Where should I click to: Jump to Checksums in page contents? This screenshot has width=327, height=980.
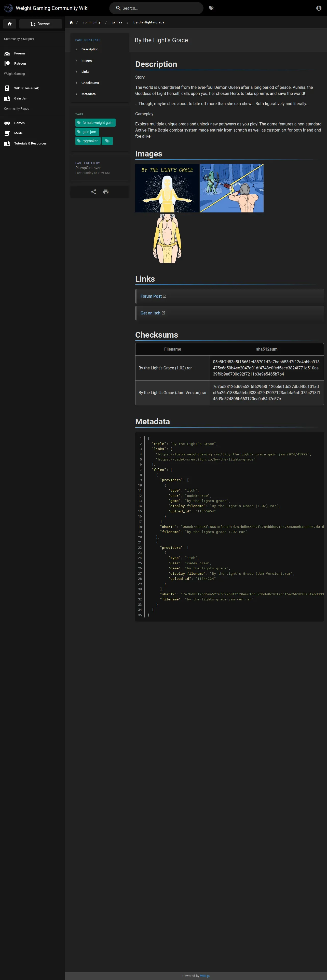pyautogui.click(x=90, y=83)
